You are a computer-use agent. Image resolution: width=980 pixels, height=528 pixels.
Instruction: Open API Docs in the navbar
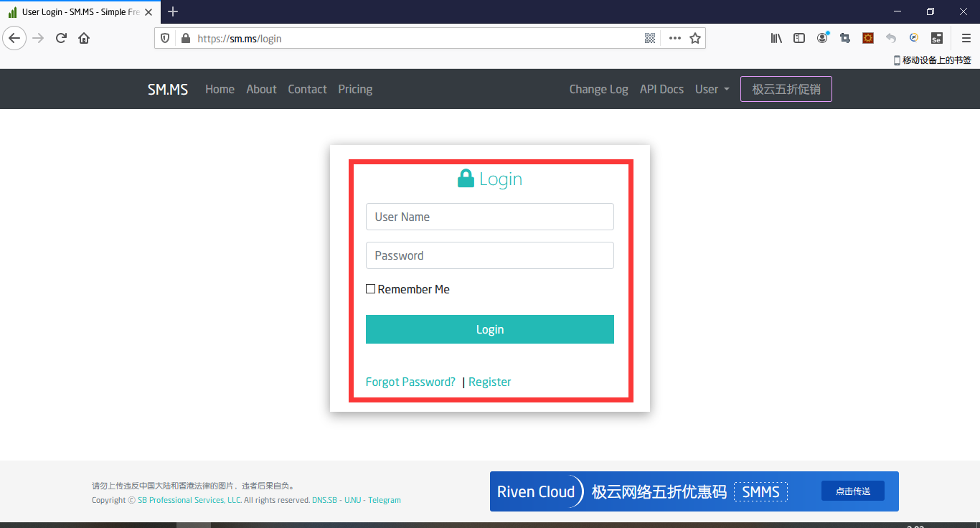coord(661,90)
